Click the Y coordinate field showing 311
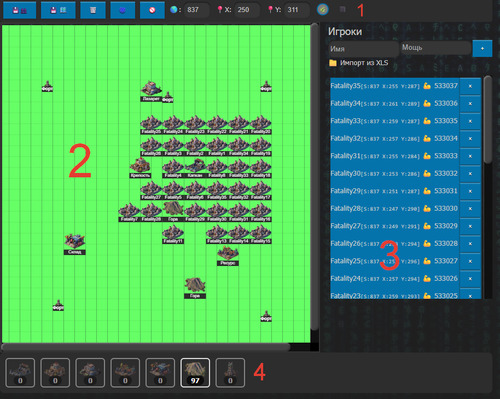Screen dimensions: 500x399 [296, 10]
